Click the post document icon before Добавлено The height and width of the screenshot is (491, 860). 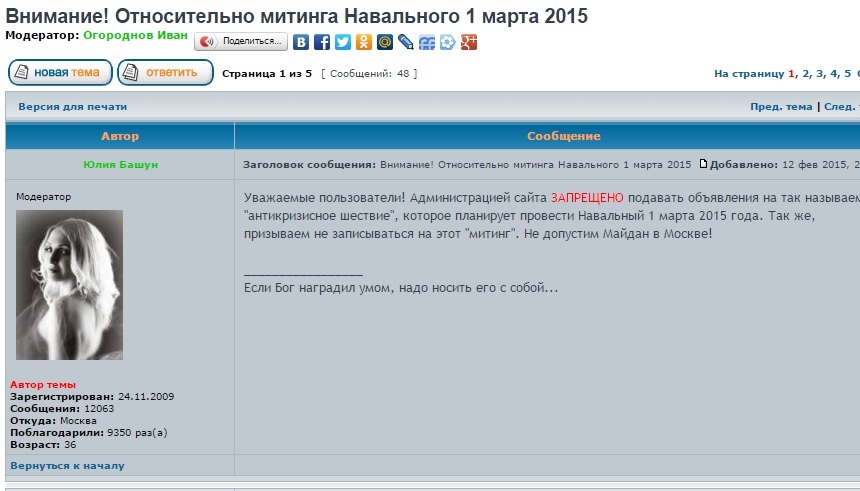[x=703, y=163]
